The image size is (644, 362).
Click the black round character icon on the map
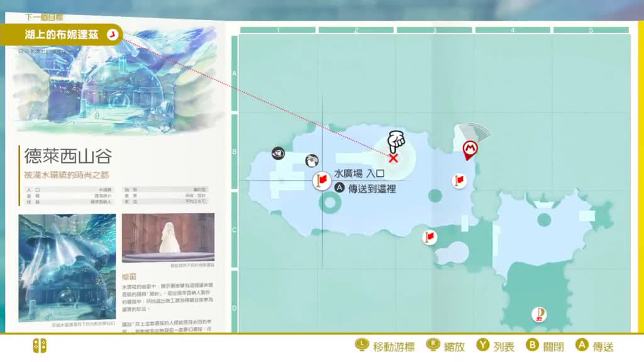279,153
